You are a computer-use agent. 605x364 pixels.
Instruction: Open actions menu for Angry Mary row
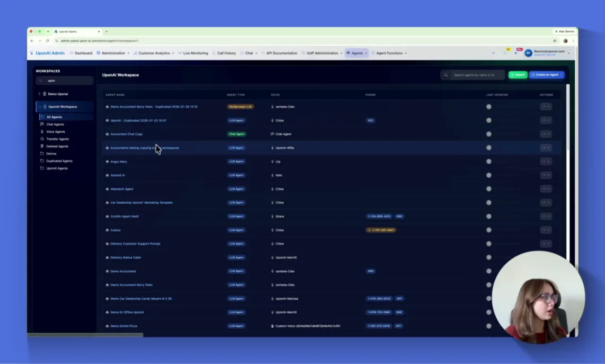[546, 162]
